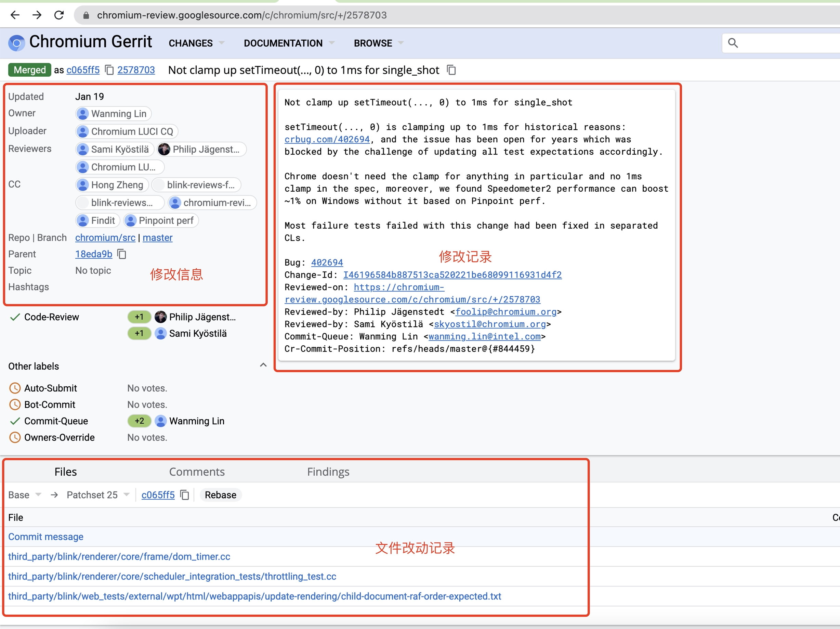Click the Chromium LUCI CQ uploader chip

(x=127, y=131)
